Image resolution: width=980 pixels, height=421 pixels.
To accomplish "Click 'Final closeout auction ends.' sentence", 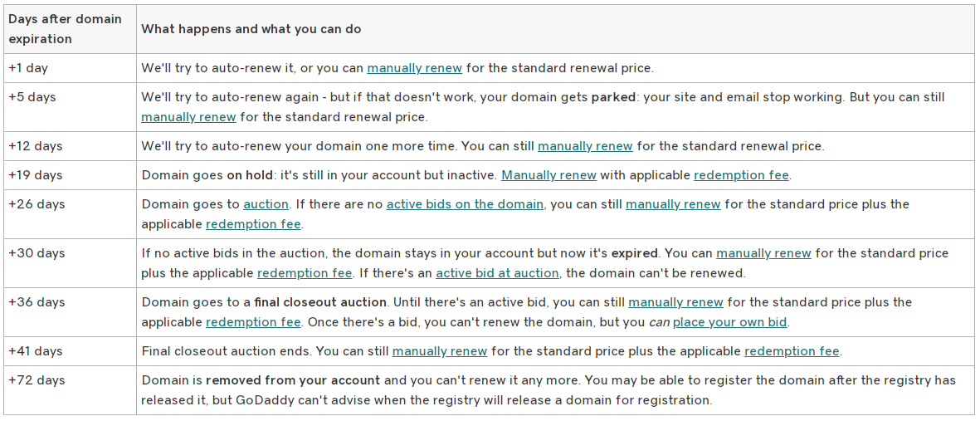I will click(x=227, y=351).
